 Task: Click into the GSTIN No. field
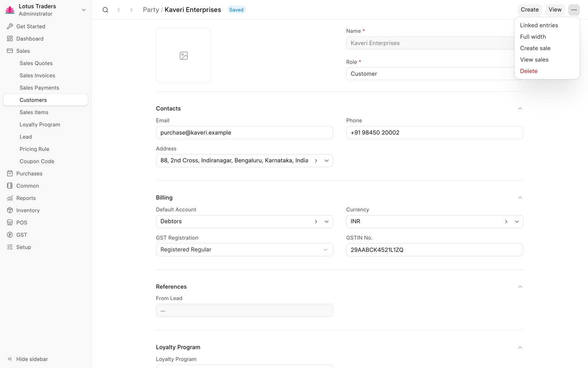point(434,250)
